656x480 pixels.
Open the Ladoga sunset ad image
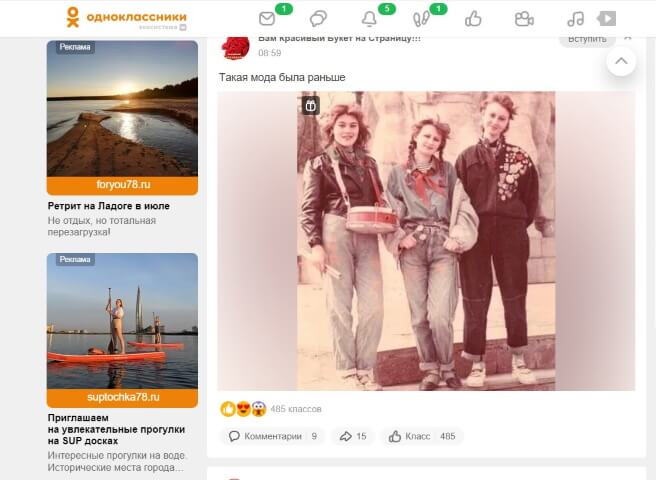point(122,108)
